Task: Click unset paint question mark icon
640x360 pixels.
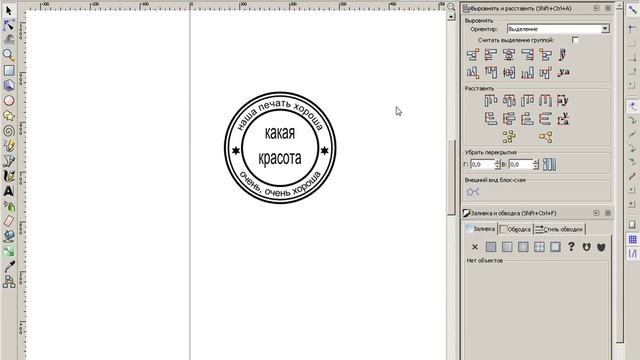Action: pyautogui.click(x=571, y=247)
